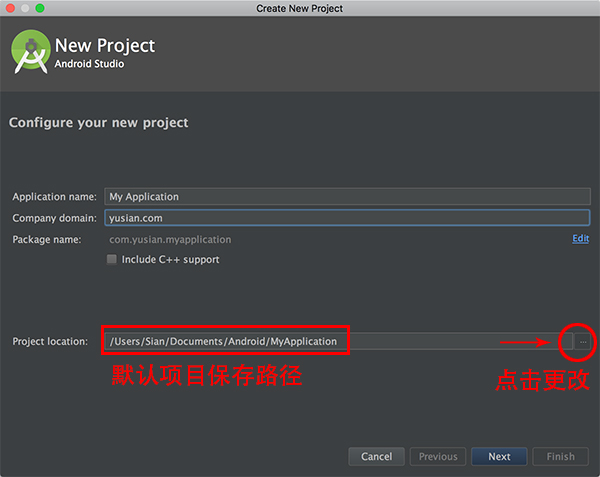Click the Project location label
Viewport: 600px width, 477px height.
[x=50, y=342]
